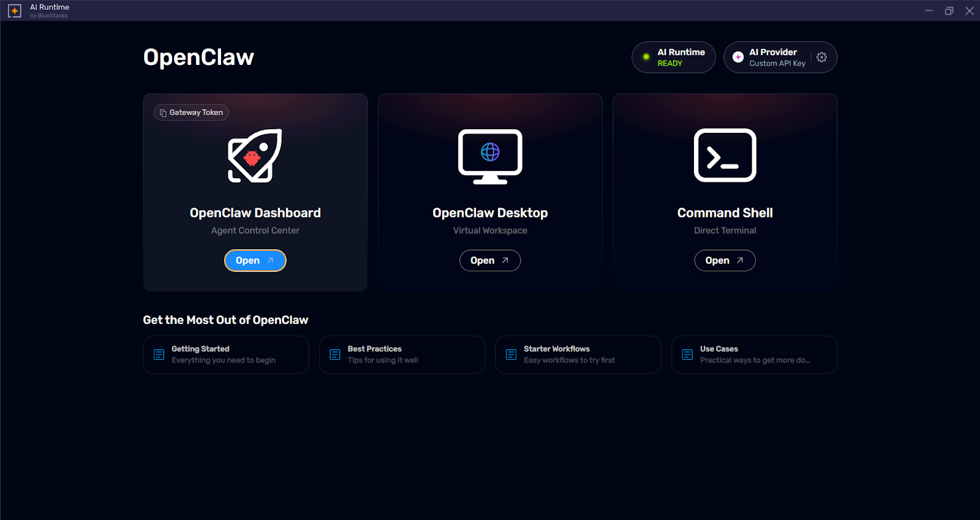This screenshot has height=520, width=980.
Task: Click the AI Runtime READY status pill
Action: [x=673, y=57]
